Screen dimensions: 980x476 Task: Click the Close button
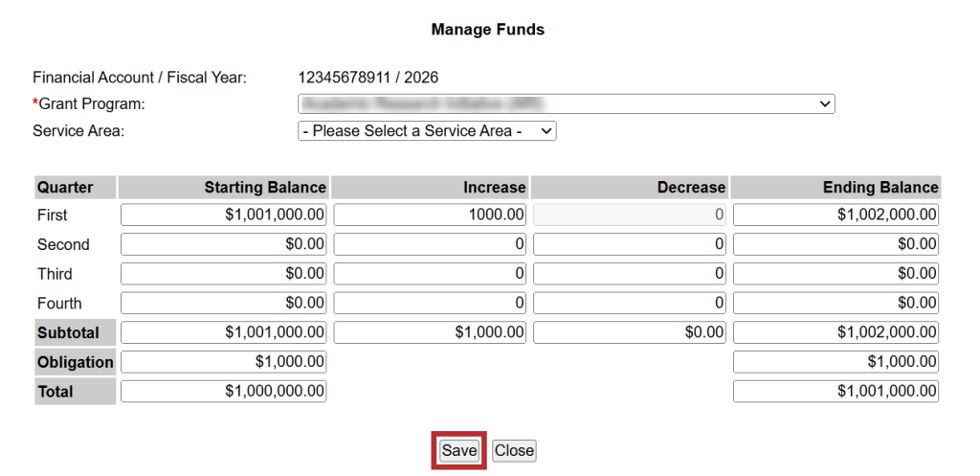coord(514,451)
